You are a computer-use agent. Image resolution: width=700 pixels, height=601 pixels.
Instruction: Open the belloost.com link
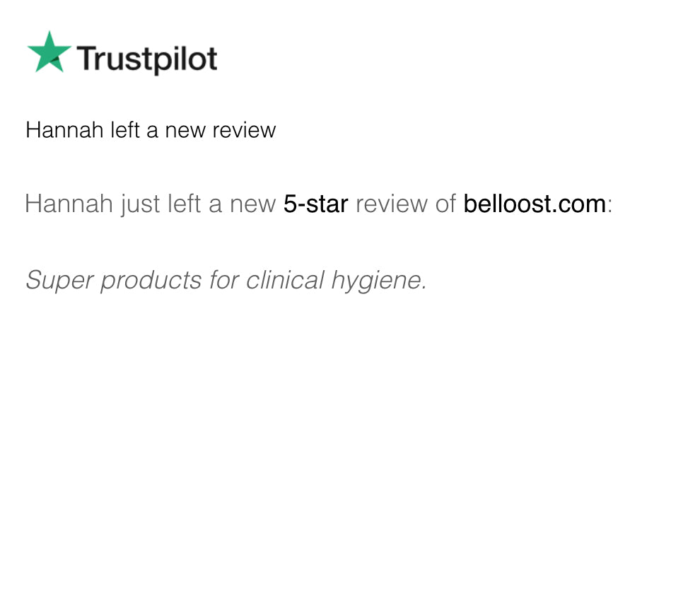pos(535,204)
